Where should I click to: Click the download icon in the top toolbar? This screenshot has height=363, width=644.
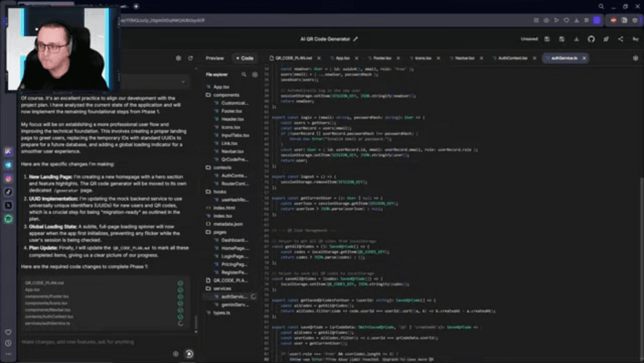(x=577, y=39)
